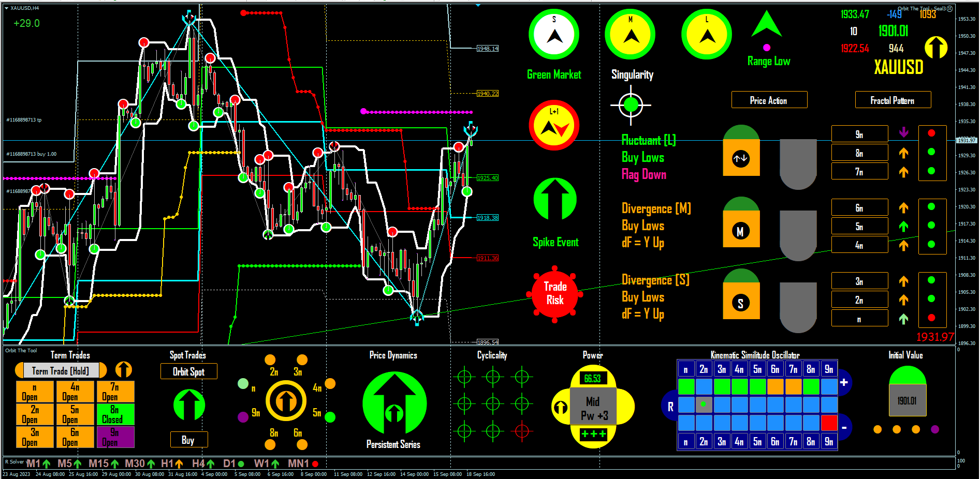The height and width of the screenshot is (479, 980).
Task: Switch to the H4 timeframe
Action: click(203, 463)
